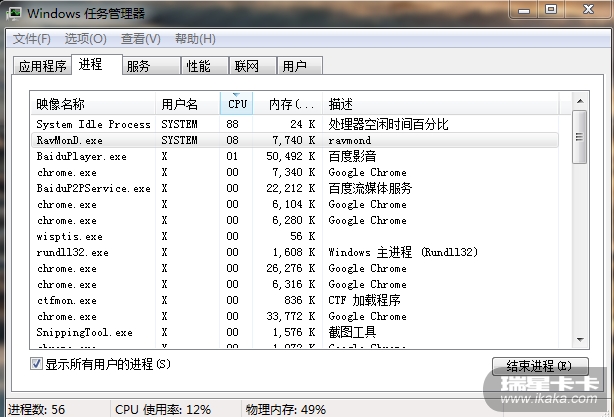Select chrome.exe row with 6,280 K memory

click(x=294, y=220)
